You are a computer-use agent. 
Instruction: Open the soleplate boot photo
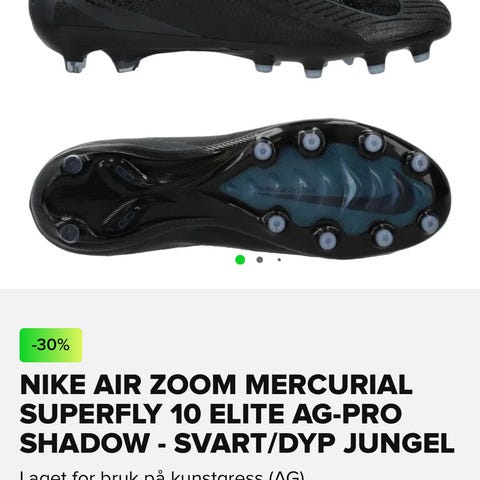pyautogui.click(x=240, y=188)
